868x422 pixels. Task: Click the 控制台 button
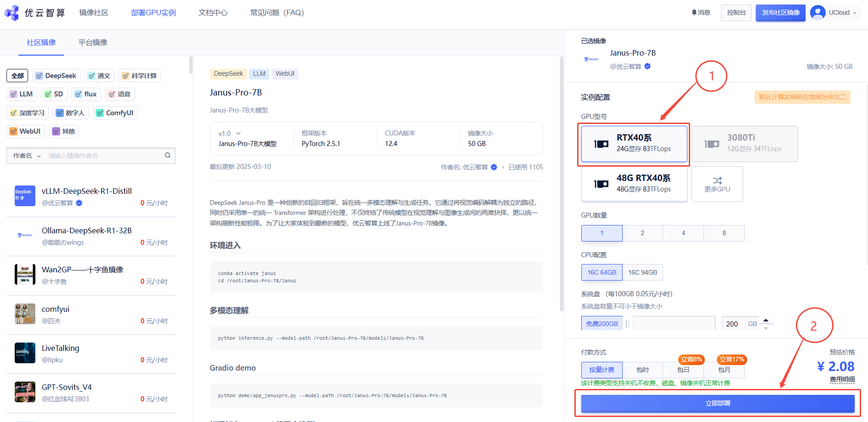click(736, 13)
